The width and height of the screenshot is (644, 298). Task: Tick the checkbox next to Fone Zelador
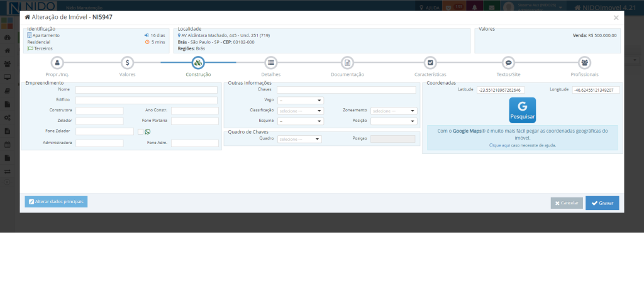pyautogui.click(x=140, y=131)
